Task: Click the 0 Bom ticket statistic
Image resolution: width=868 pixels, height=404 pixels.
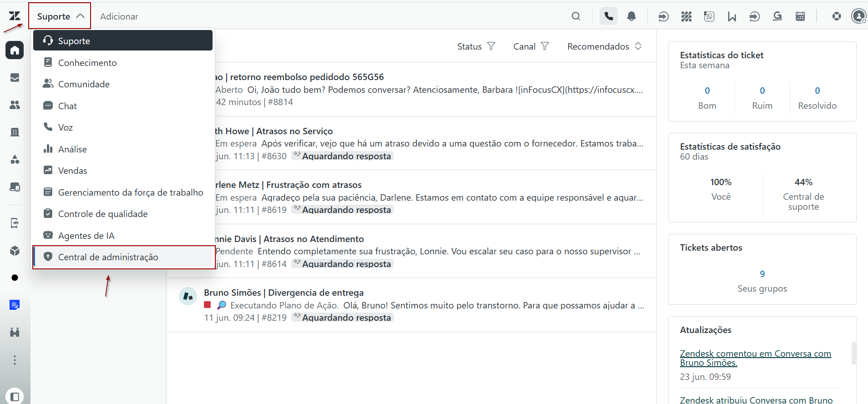Action: pyautogui.click(x=707, y=91)
